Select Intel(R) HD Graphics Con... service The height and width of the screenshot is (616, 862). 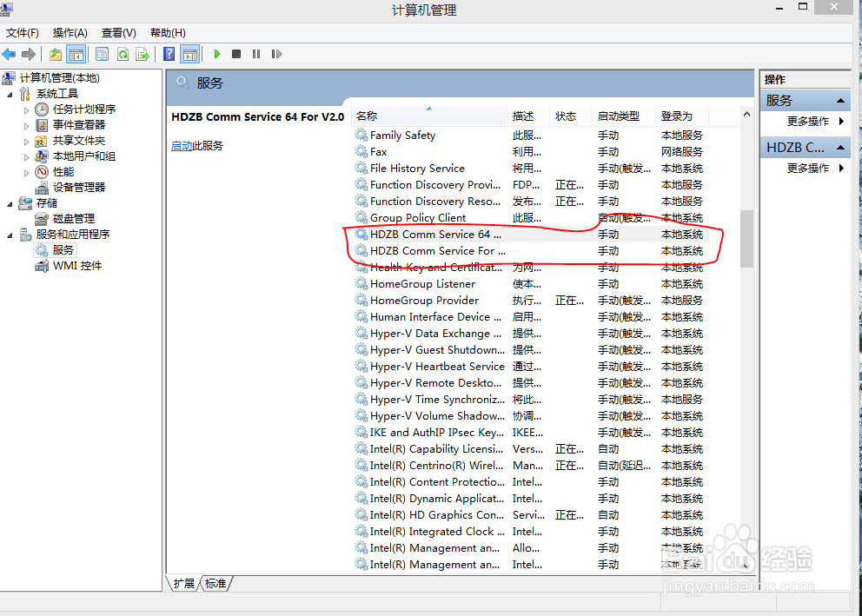pyautogui.click(x=531, y=515)
